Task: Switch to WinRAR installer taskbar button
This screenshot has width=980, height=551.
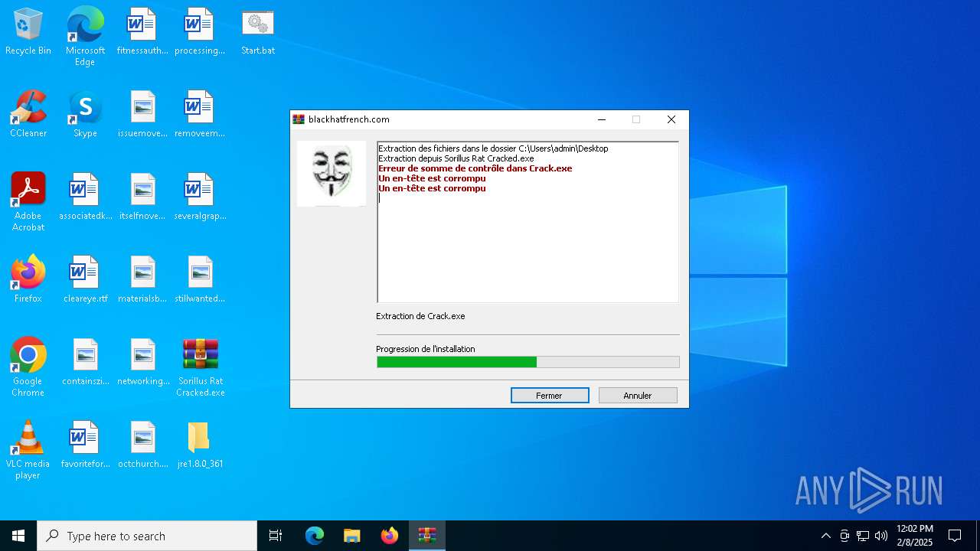Action: click(427, 536)
